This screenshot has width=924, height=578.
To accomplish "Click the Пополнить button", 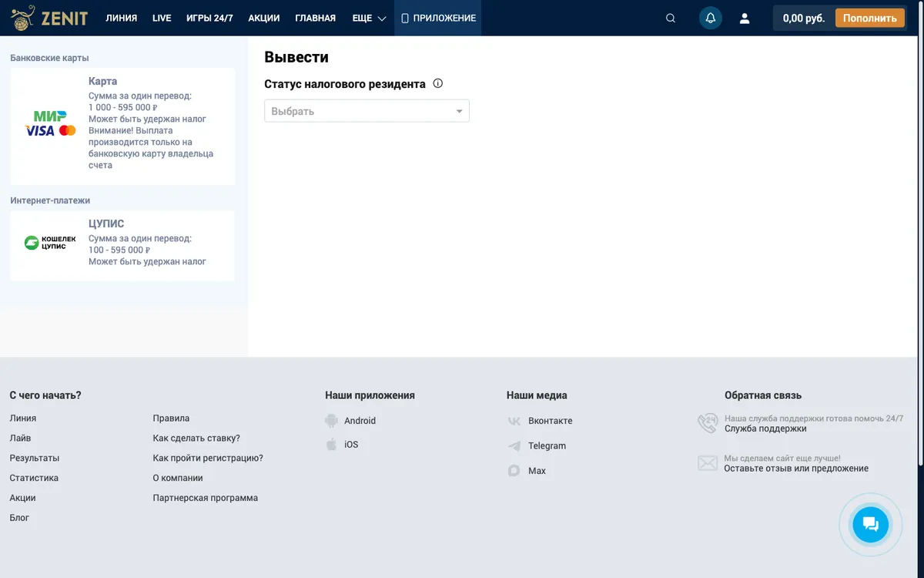I will coord(870,18).
